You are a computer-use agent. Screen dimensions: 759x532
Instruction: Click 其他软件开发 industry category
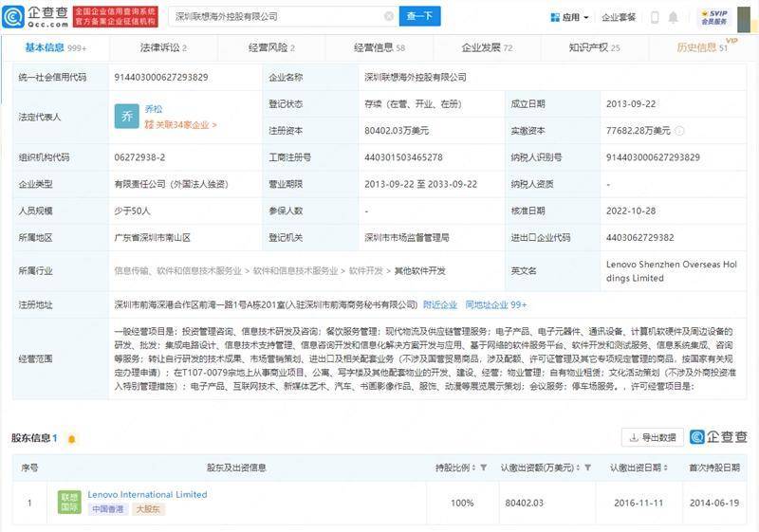pyautogui.click(x=419, y=271)
